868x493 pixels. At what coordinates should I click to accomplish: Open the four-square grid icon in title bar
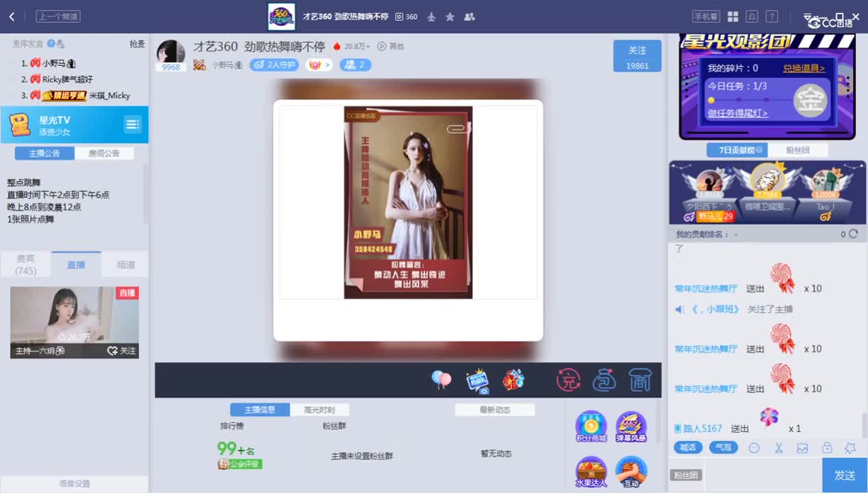tap(732, 16)
